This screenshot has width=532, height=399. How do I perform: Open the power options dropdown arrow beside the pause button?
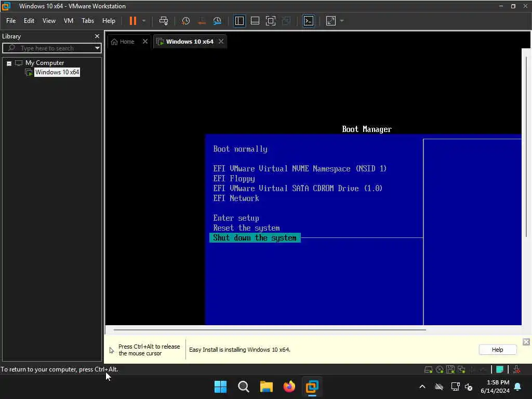pyautogui.click(x=144, y=21)
